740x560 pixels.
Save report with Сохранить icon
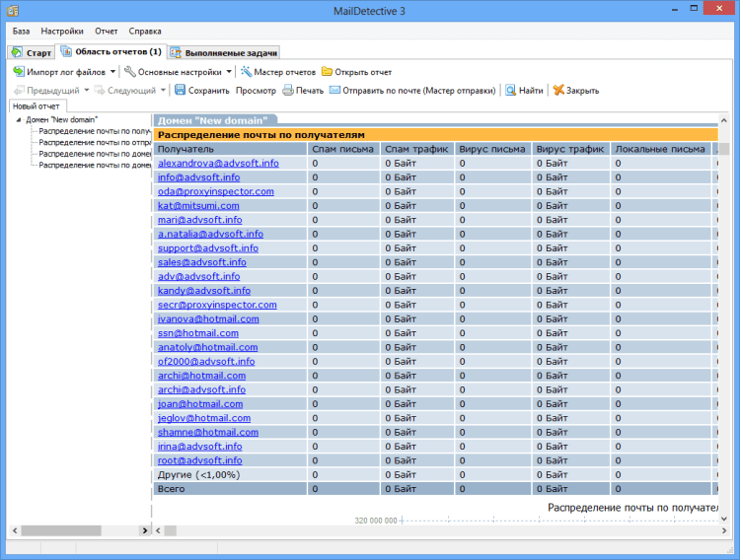point(180,91)
